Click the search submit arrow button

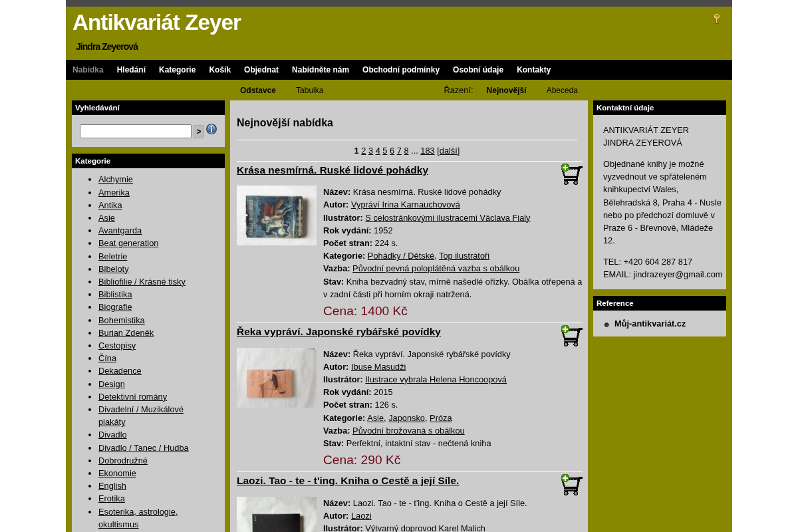[199, 132]
